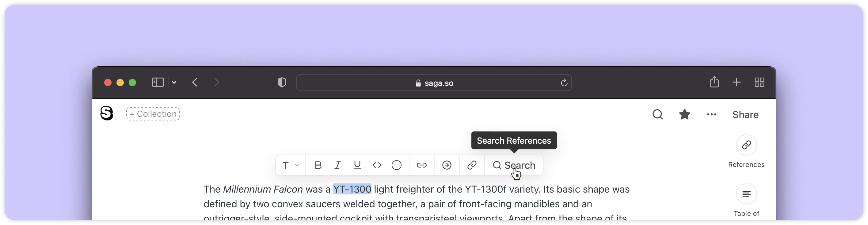Open the highlight color circle picker
This screenshot has height=225, width=868.
click(x=397, y=165)
